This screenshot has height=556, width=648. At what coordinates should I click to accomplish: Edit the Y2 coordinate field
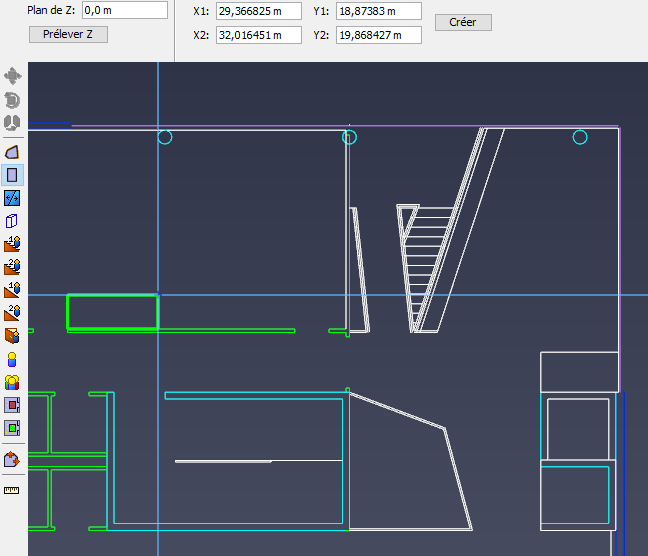coord(379,35)
